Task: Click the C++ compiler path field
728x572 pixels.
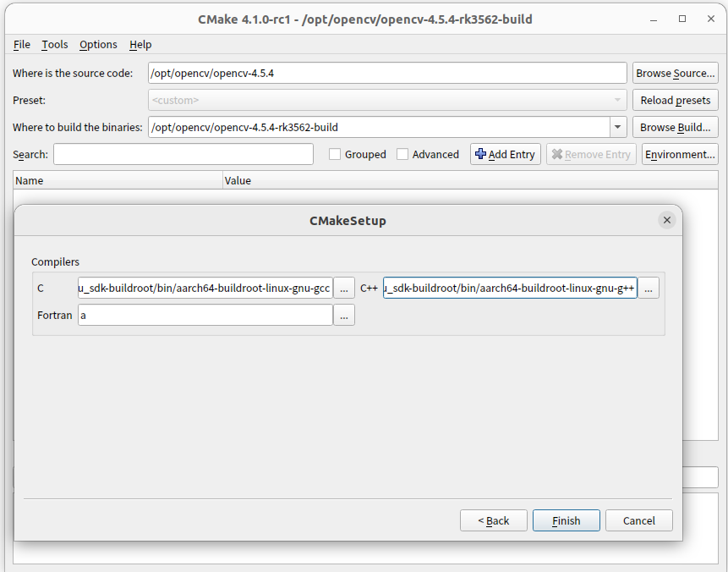Action: pos(510,288)
